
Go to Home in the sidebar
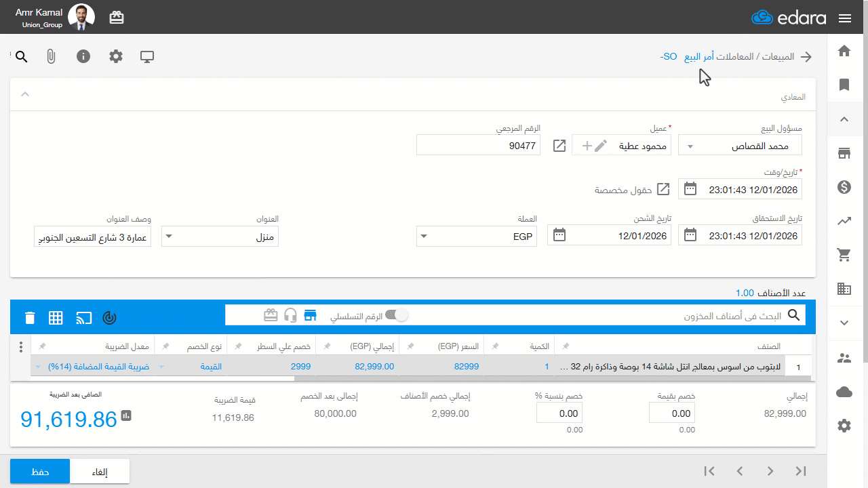pos(844,51)
